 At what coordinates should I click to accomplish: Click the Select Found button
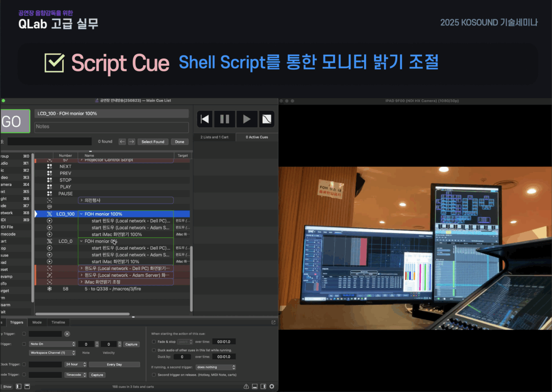pyautogui.click(x=153, y=141)
